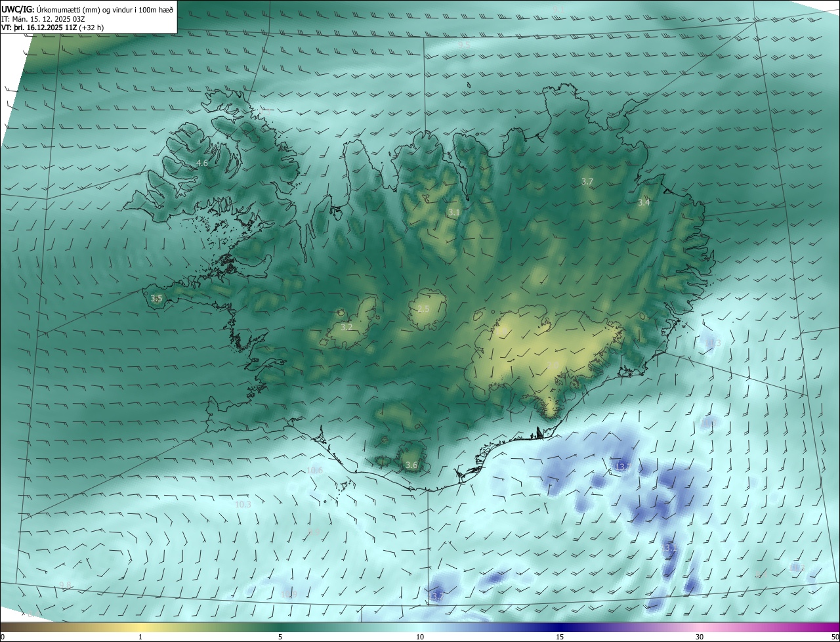Viewport: 840px width, 642px height.
Task: Click the 4.6 value label on the map
Action: tap(202, 163)
